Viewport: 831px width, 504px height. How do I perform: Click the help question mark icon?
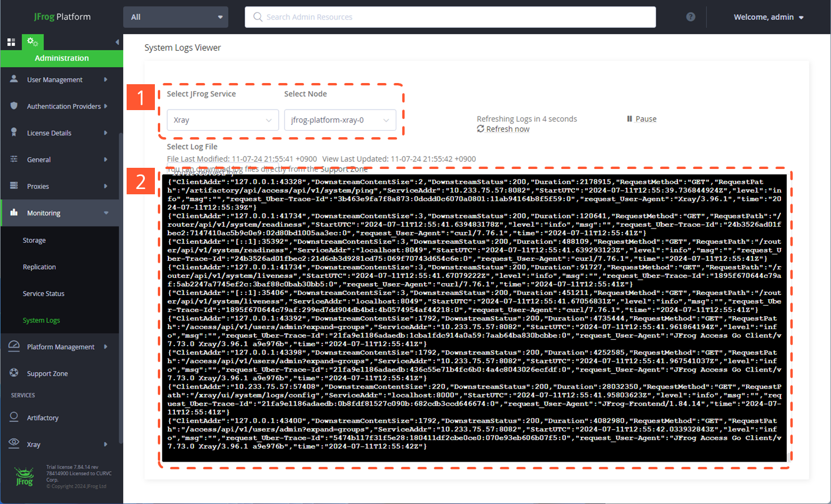pyautogui.click(x=691, y=17)
